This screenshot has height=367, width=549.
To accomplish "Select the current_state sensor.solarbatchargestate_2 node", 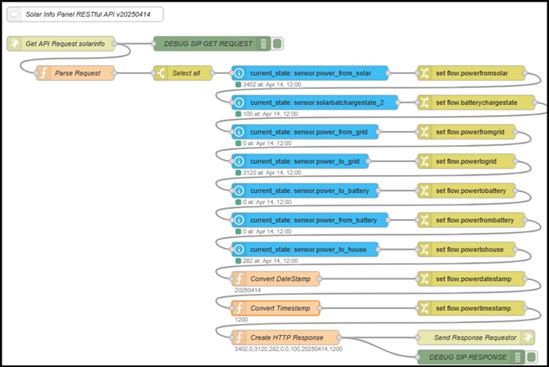I will (x=315, y=103).
